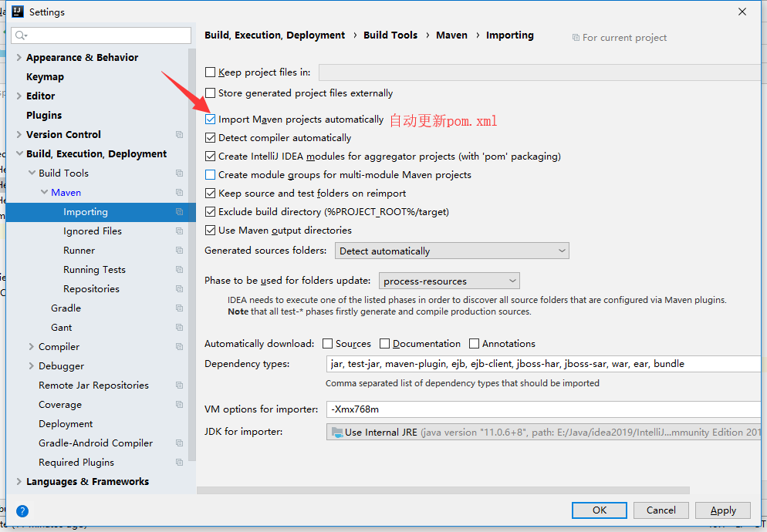Viewport: 767px width, 532px height.
Task: Click project-level icon beside Gradle
Action: point(180,308)
